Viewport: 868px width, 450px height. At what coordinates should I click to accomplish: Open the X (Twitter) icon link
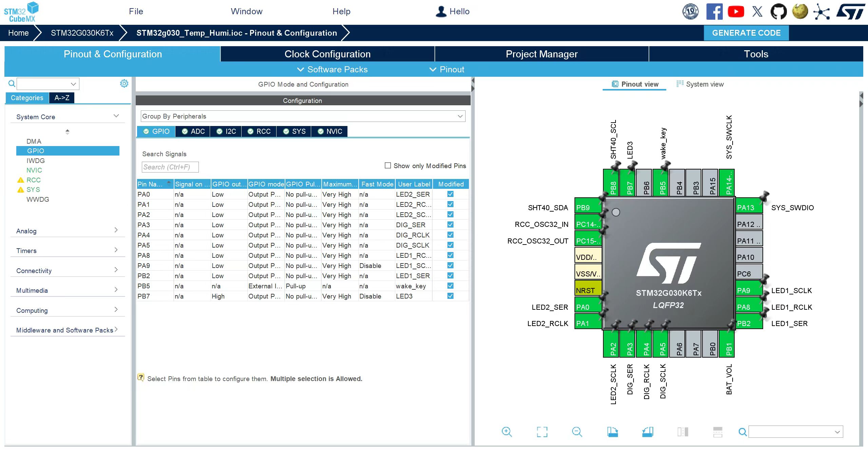point(757,12)
